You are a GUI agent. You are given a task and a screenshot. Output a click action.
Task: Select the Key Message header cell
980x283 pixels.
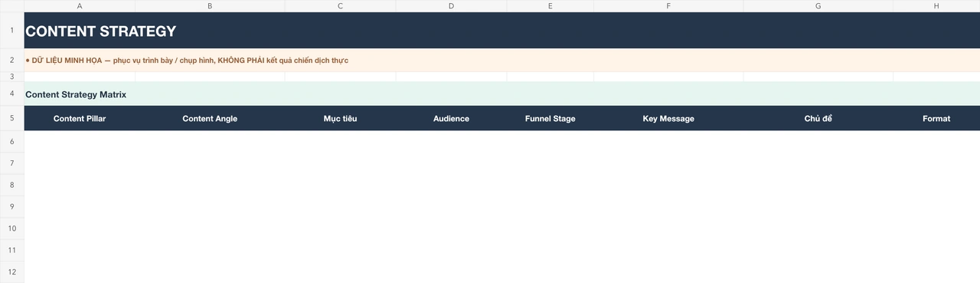click(668, 118)
